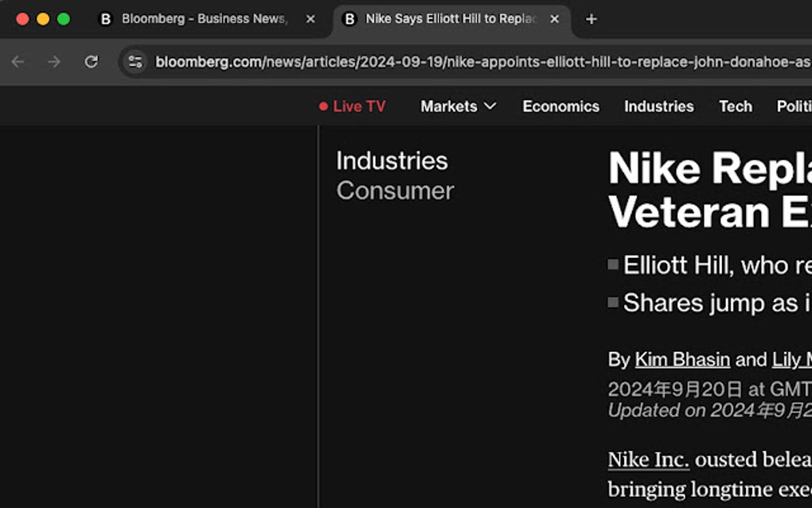The height and width of the screenshot is (508, 812).
Task: Click the Consumer breadcrumb label
Action: tap(395, 190)
